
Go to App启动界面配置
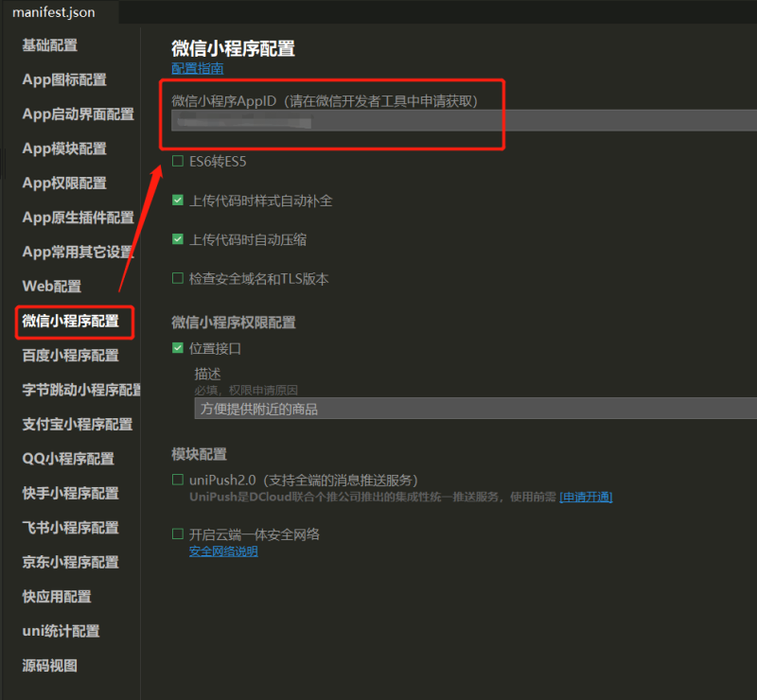point(79,114)
